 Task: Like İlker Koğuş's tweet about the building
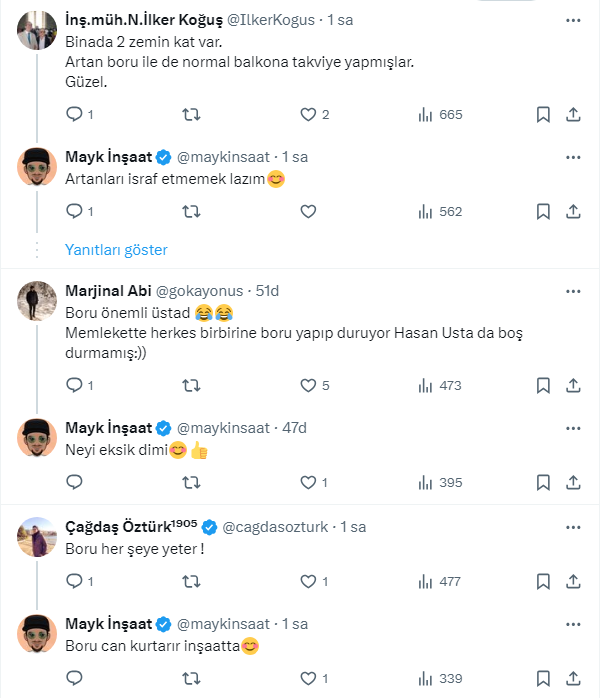(309, 115)
